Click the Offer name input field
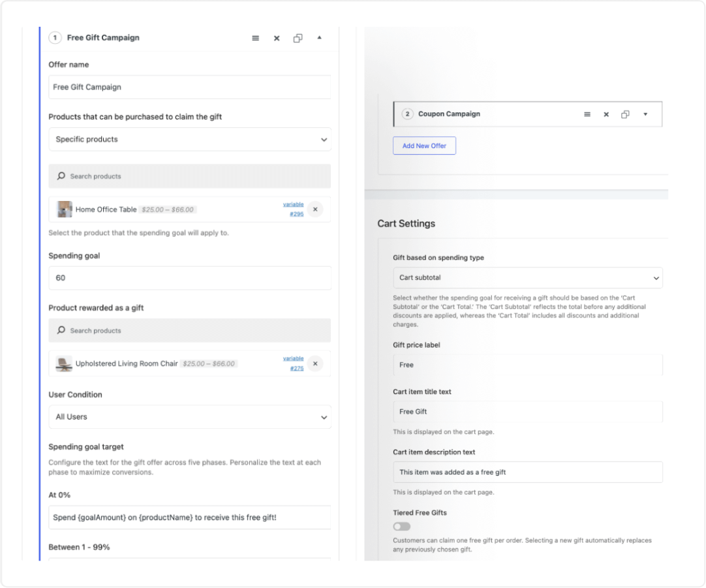Viewport: 706px width, 588px height. [190, 87]
